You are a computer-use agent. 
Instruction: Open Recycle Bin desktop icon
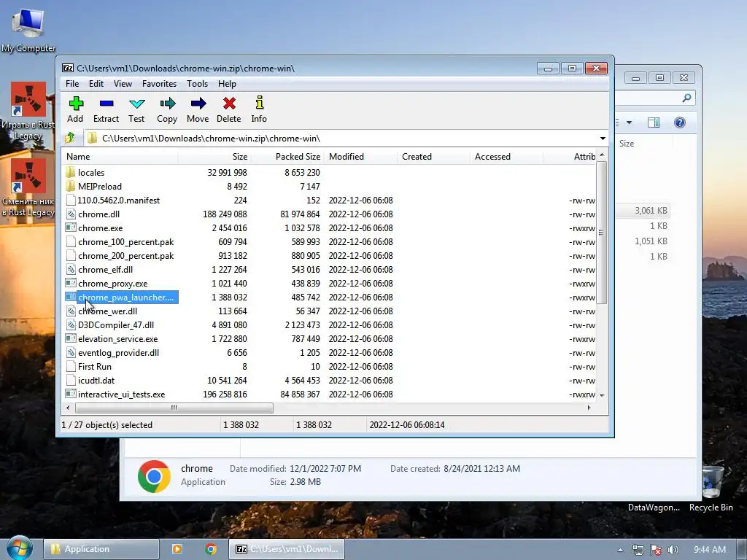point(711,488)
